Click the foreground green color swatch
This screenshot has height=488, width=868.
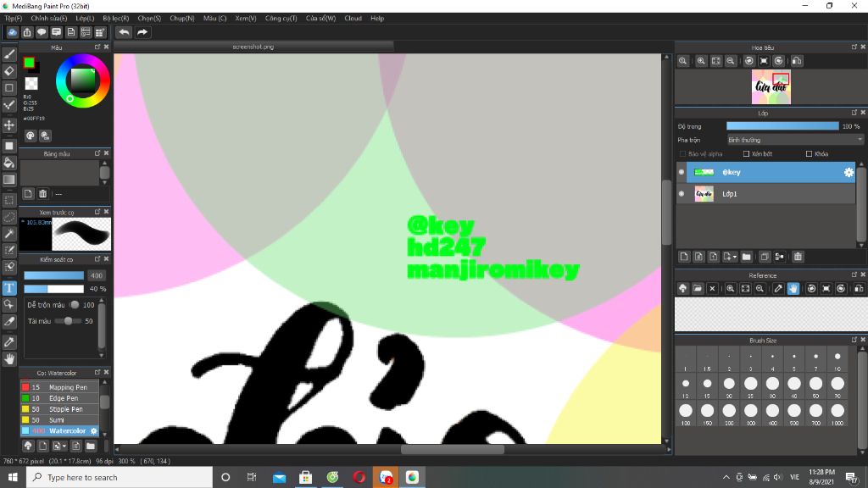29,63
